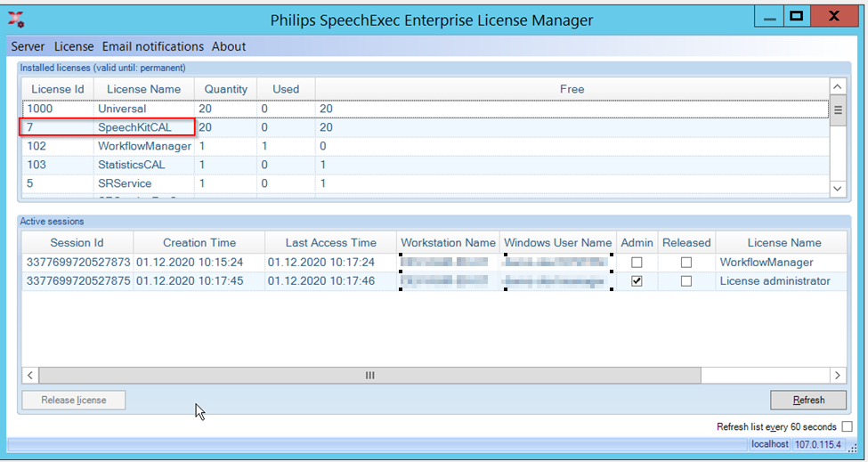Select session 3377699720527873 row

[434, 263]
